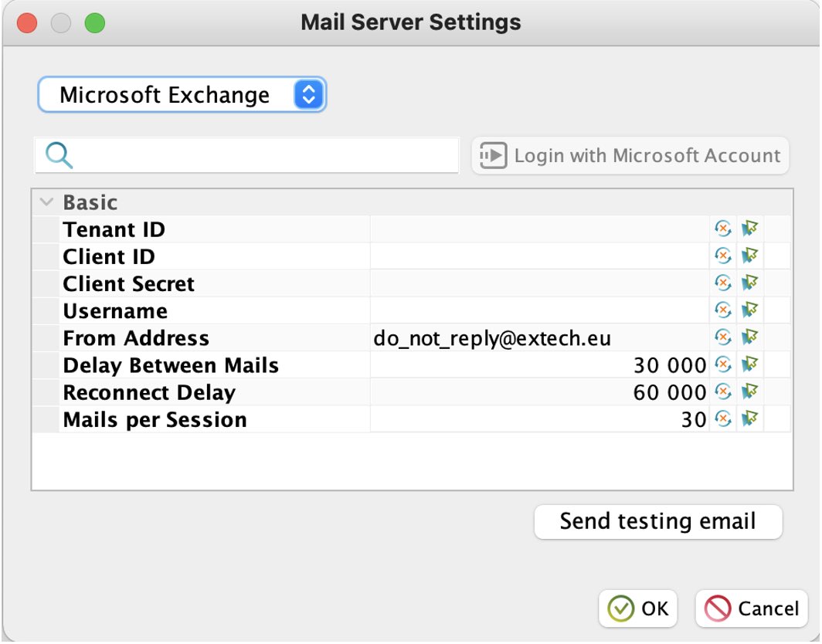Cancel the Mail Server Settings dialog
This screenshot has height=644, width=822.
[x=751, y=608]
